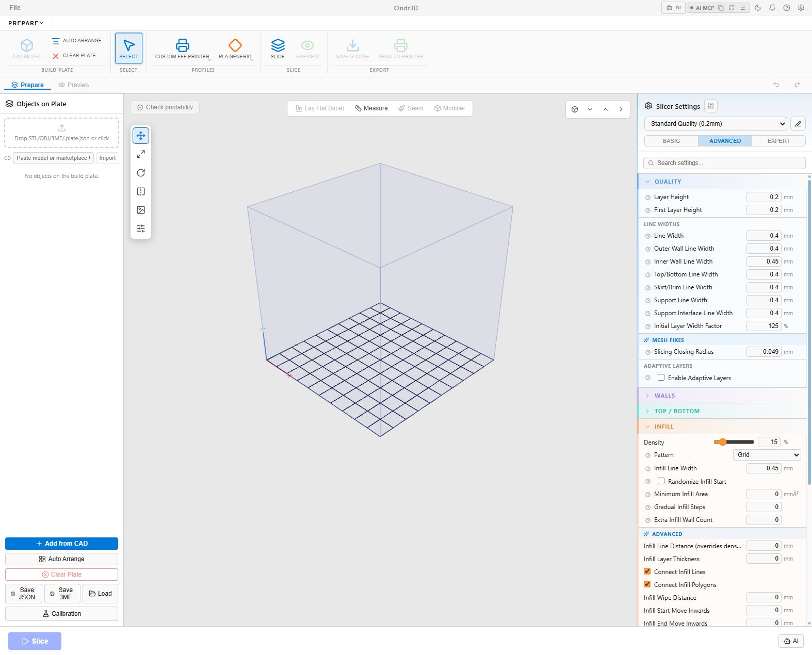Switch to the Preview tab

click(x=74, y=85)
